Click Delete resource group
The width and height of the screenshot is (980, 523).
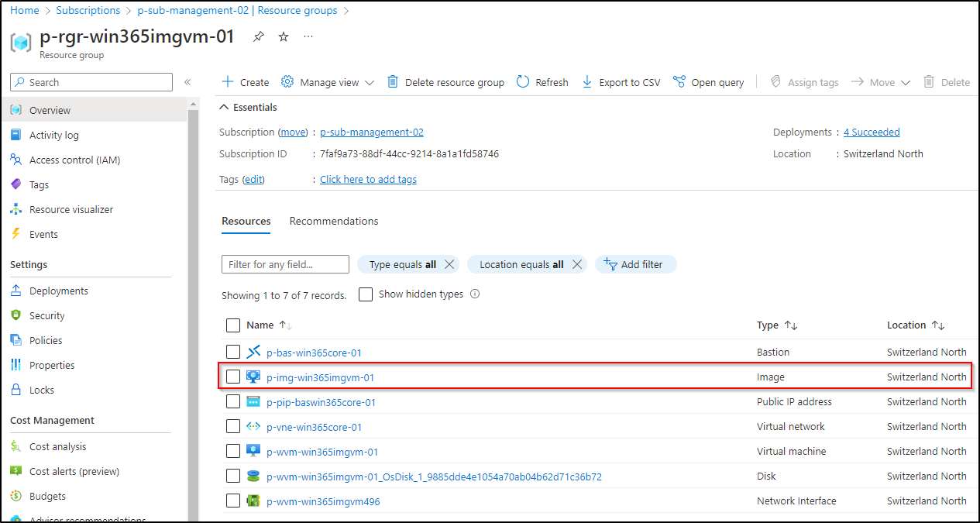[x=445, y=82]
